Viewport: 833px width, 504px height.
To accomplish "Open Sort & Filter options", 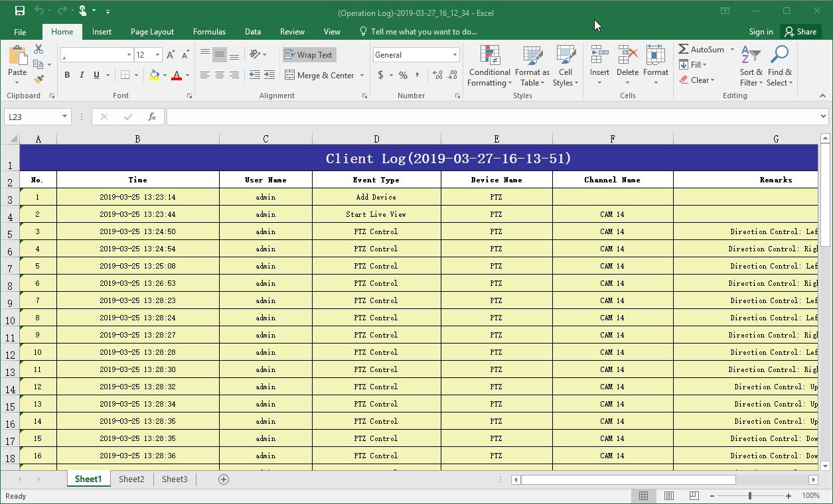I will pyautogui.click(x=750, y=66).
